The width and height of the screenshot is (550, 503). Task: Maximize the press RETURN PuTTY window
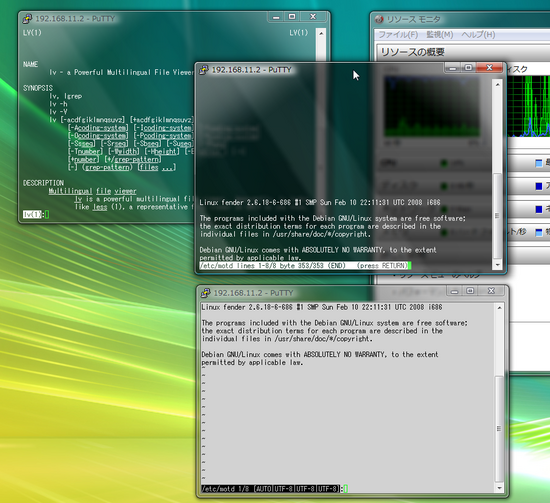pos(468,68)
